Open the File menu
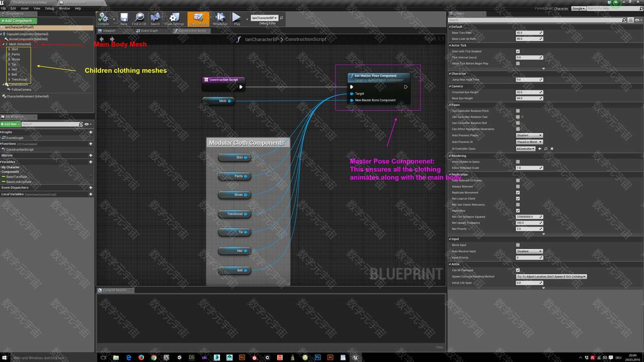This screenshot has height=362, width=644. (x=4, y=9)
